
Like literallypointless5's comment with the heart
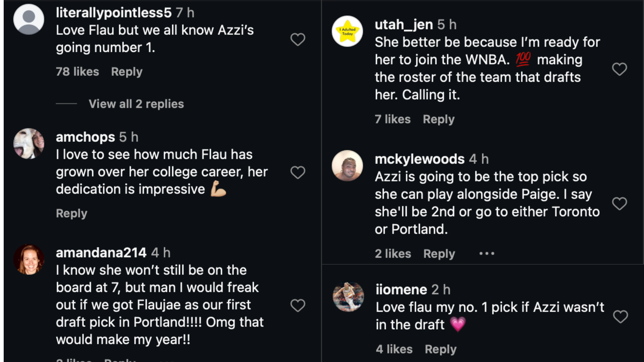298,40
